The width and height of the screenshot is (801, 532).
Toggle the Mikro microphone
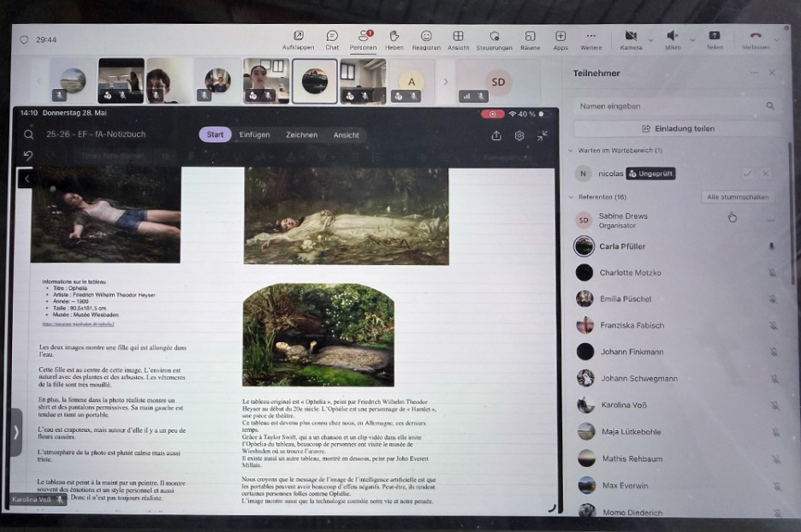coord(673,40)
